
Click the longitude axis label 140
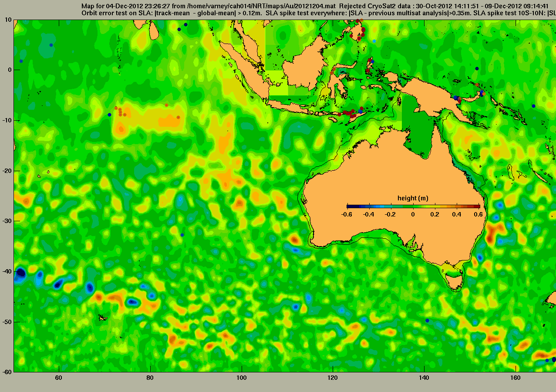(424, 378)
